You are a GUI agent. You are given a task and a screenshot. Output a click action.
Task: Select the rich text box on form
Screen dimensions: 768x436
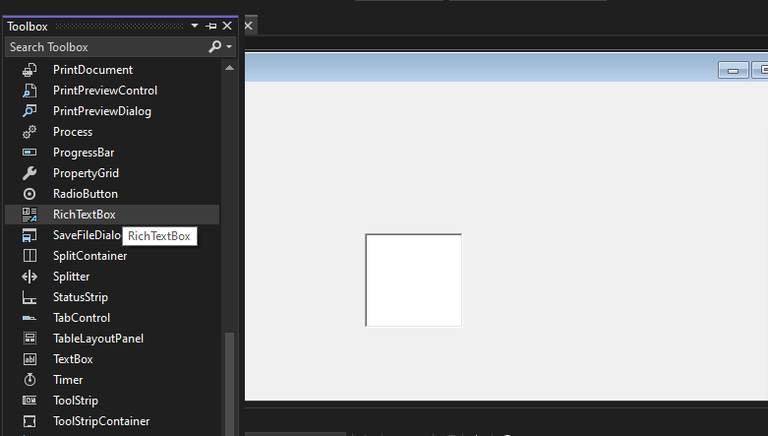click(x=413, y=280)
